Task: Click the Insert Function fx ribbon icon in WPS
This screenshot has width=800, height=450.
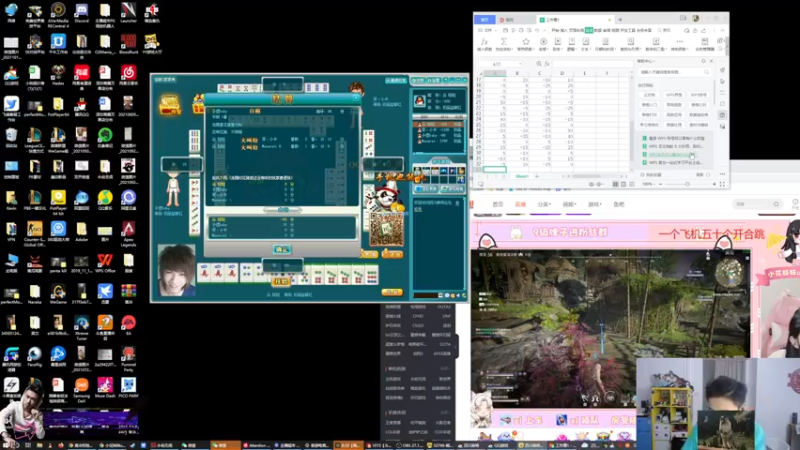Action: (484, 44)
